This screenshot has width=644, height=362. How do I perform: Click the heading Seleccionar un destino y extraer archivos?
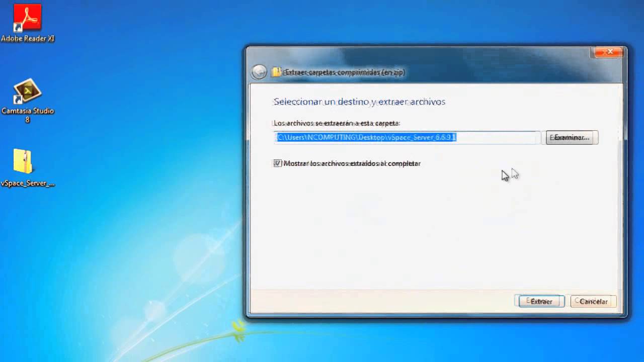(359, 102)
